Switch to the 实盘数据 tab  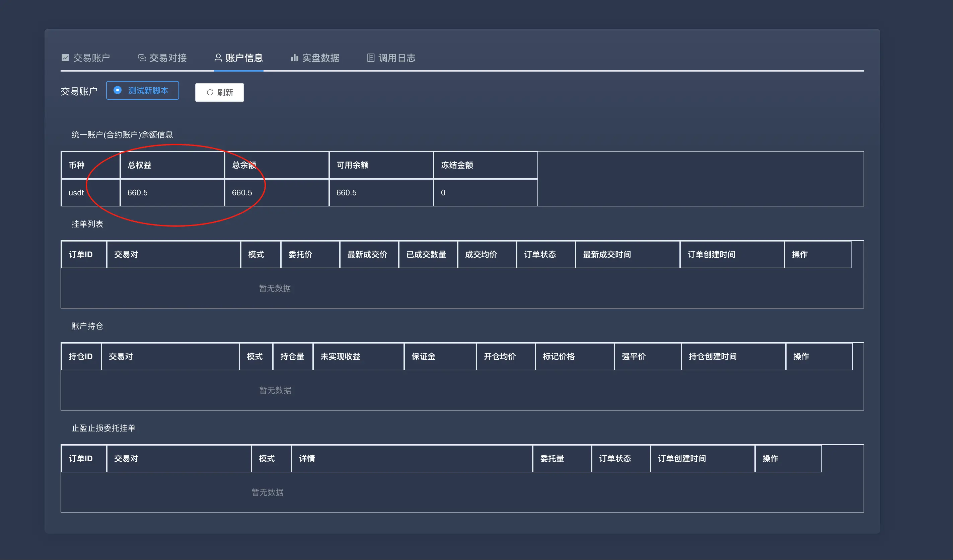pyautogui.click(x=320, y=58)
